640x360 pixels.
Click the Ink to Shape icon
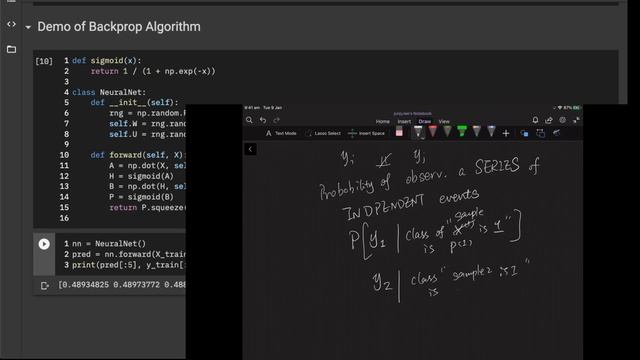[x=540, y=133]
